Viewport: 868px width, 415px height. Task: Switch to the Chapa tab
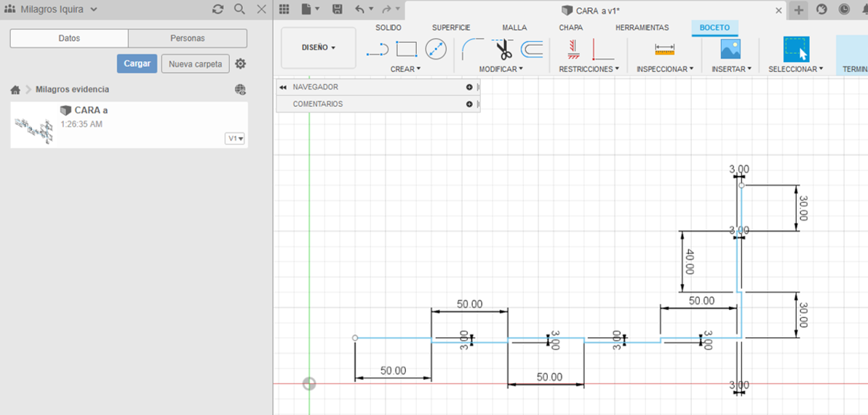(570, 28)
